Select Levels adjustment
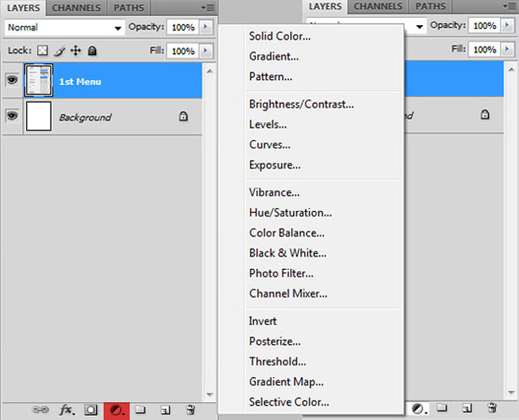 [x=268, y=124]
